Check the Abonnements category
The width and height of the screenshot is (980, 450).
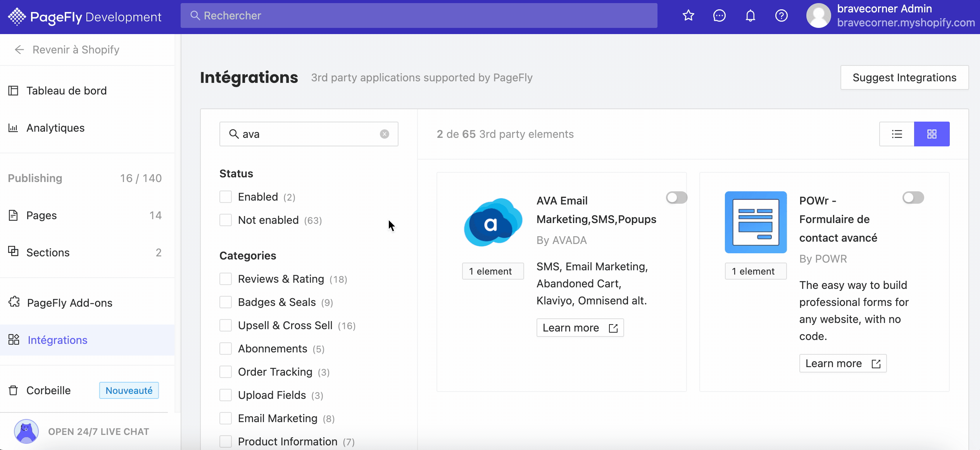tap(226, 349)
